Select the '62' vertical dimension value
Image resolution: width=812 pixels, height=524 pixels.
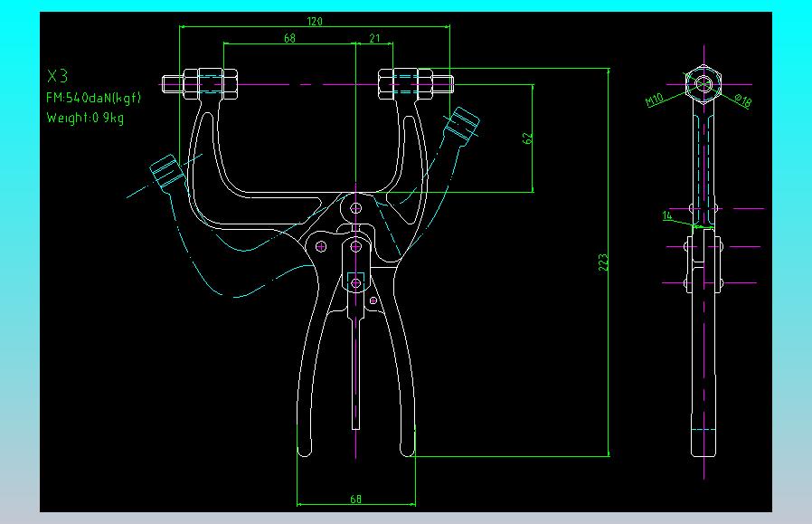tap(527, 138)
